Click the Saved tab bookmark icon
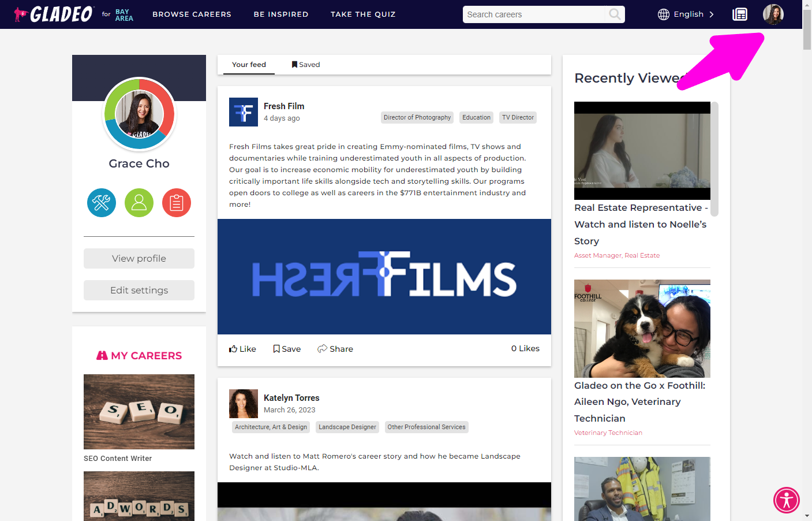Image resolution: width=812 pixels, height=521 pixels. (294, 65)
